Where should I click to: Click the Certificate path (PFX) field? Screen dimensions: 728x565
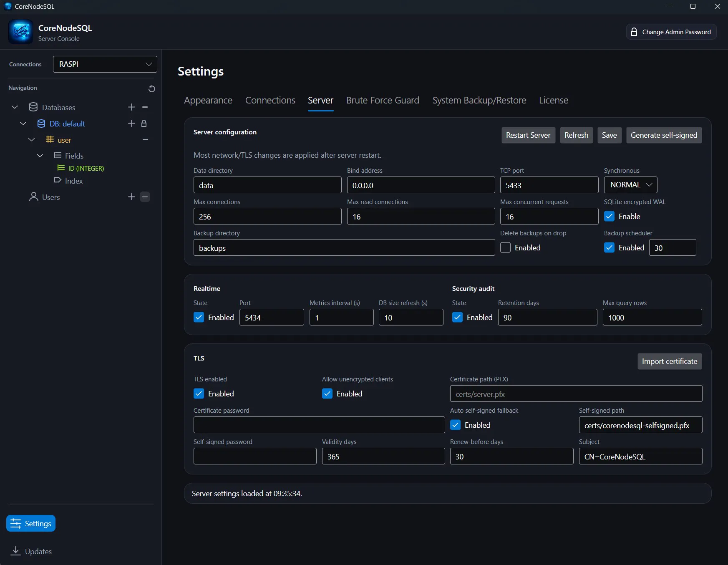point(576,393)
